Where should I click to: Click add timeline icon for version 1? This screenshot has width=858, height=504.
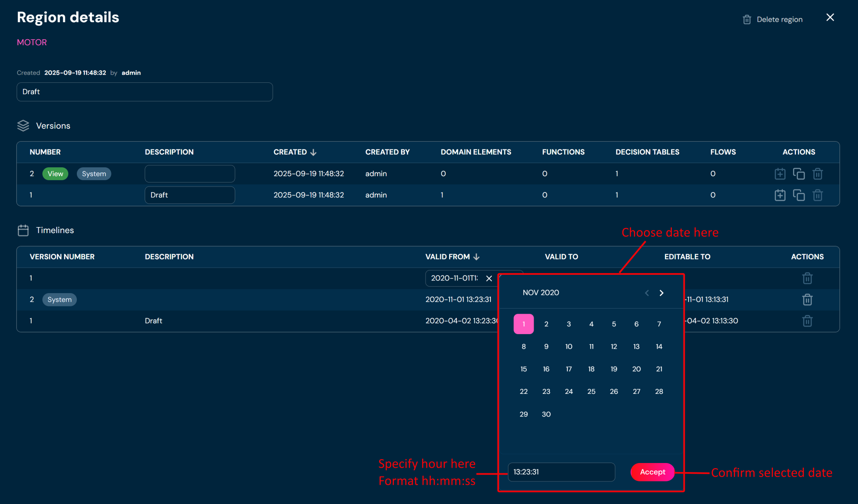(780, 195)
